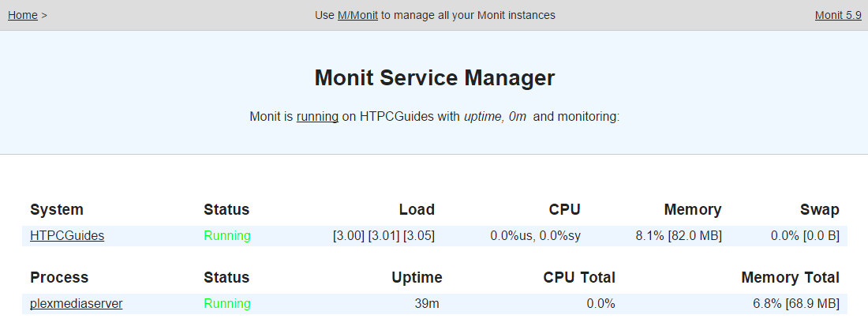Viewport: 868px width, 330px height.
Task: Click the System column header
Action: [x=57, y=209]
